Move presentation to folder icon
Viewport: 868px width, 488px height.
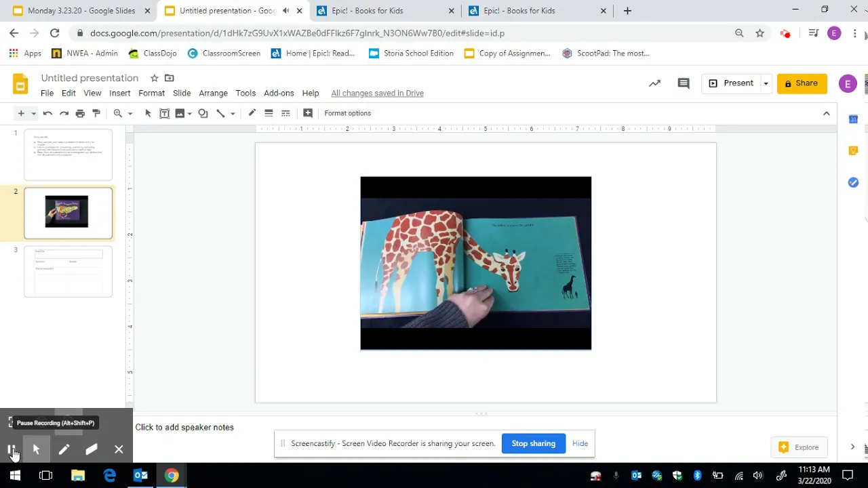170,78
